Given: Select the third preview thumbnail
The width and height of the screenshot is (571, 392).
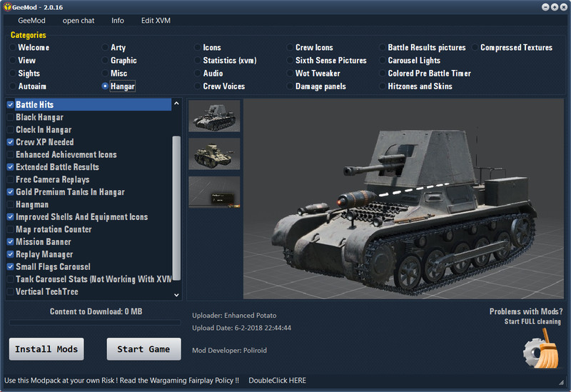Looking at the screenshot, I should [x=214, y=192].
